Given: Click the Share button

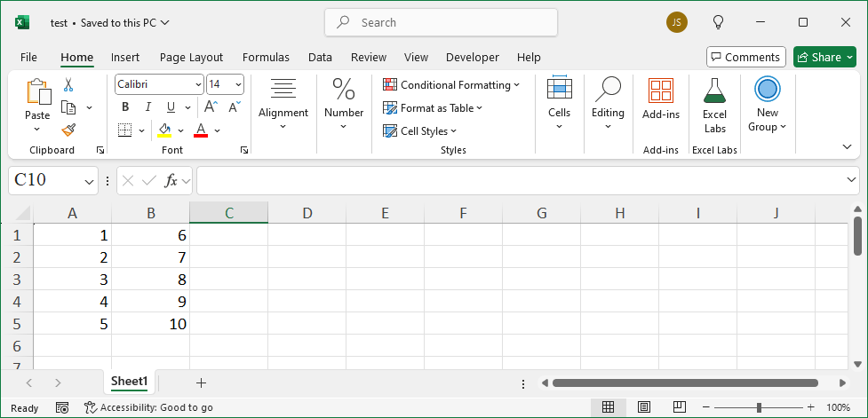Looking at the screenshot, I should [824, 57].
